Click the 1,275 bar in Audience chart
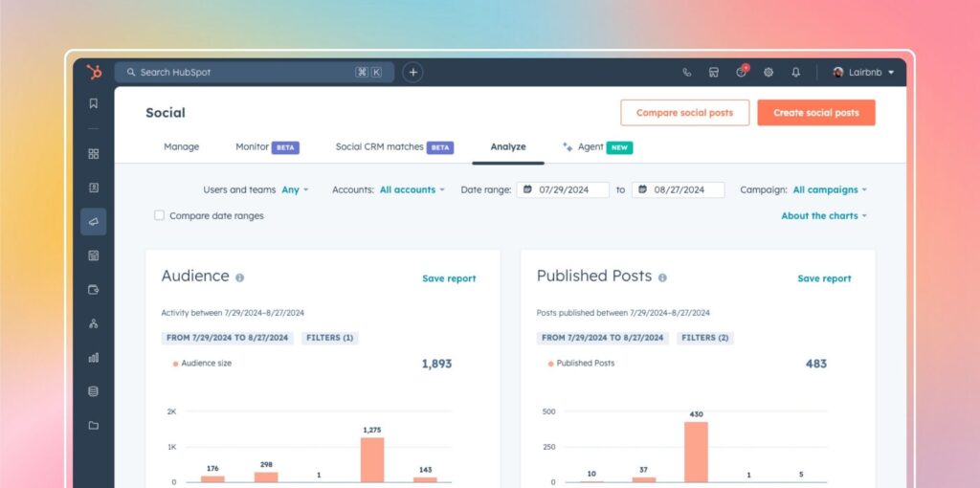Image resolution: width=980 pixels, height=488 pixels. click(372, 459)
